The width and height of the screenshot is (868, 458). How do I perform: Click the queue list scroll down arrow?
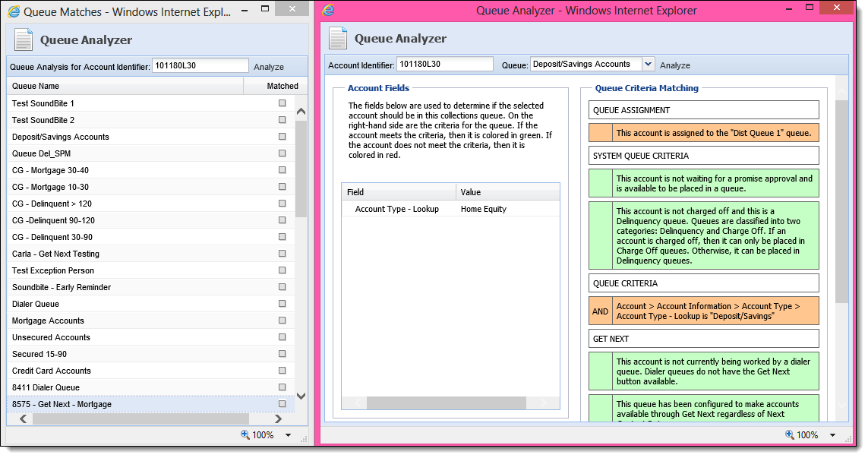point(301,396)
